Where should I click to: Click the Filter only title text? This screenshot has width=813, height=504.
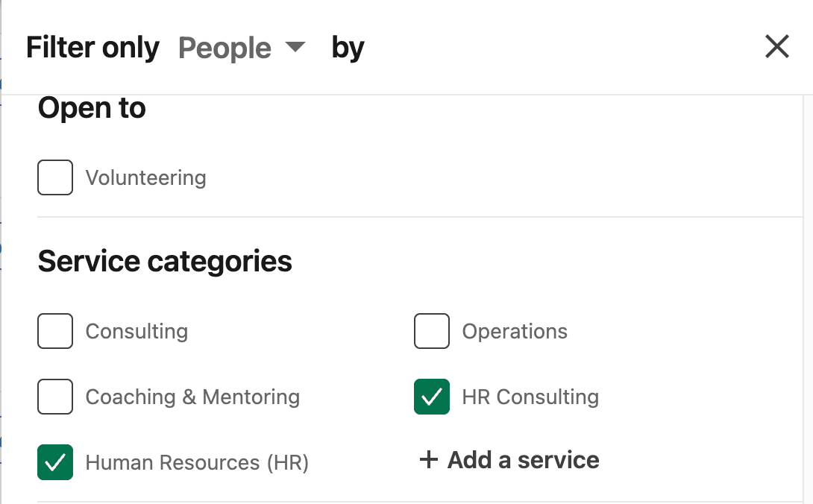point(92,48)
